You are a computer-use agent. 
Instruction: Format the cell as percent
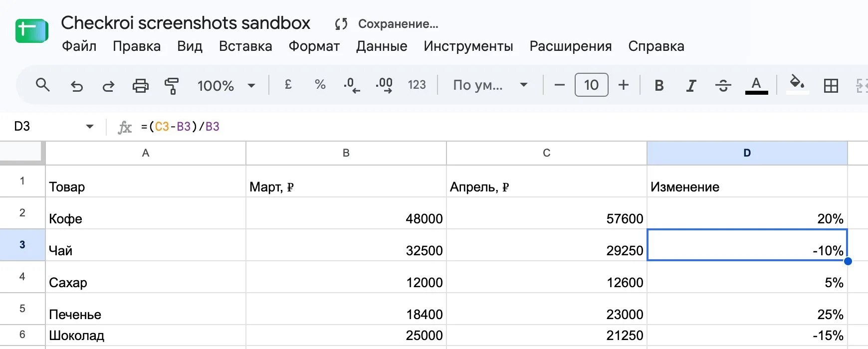(x=320, y=85)
